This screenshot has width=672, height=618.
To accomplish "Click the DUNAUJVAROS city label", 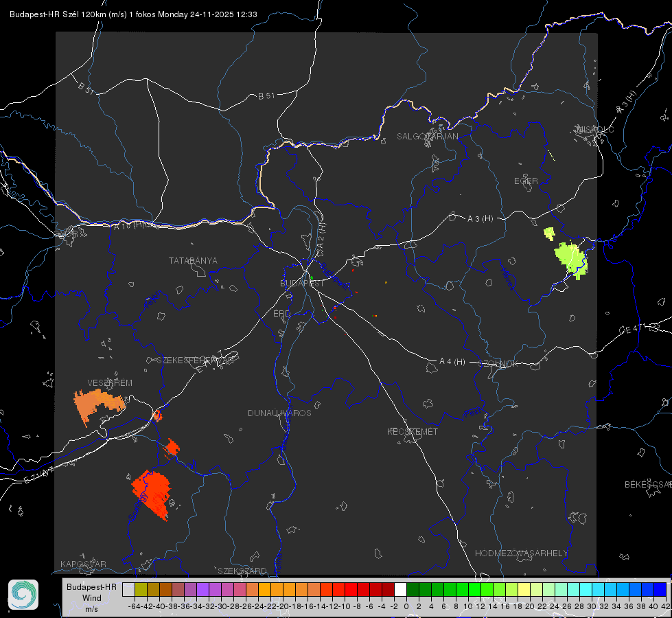I will [279, 413].
